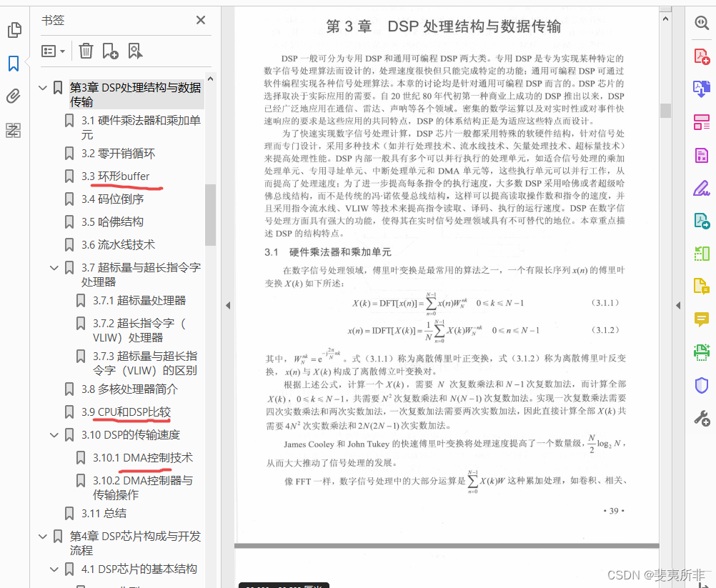Open the Protect shield tool icon
The width and height of the screenshot is (716, 588).
(x=702, y=385)
